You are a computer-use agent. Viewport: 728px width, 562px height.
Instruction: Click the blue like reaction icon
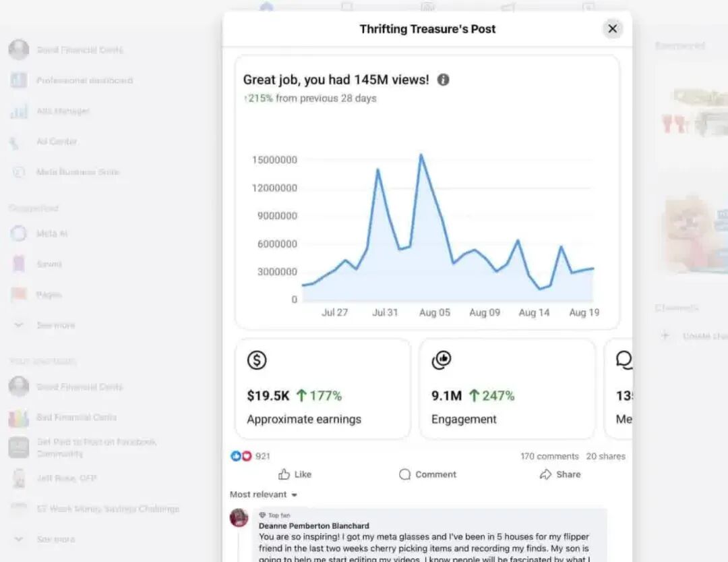[x=236, y=456]
